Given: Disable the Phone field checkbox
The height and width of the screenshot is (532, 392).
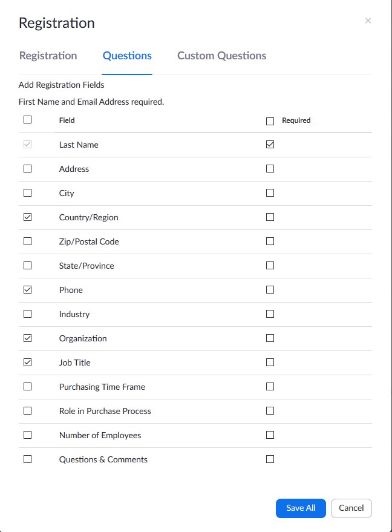Looking at the screenshot, I should (27, 290).
